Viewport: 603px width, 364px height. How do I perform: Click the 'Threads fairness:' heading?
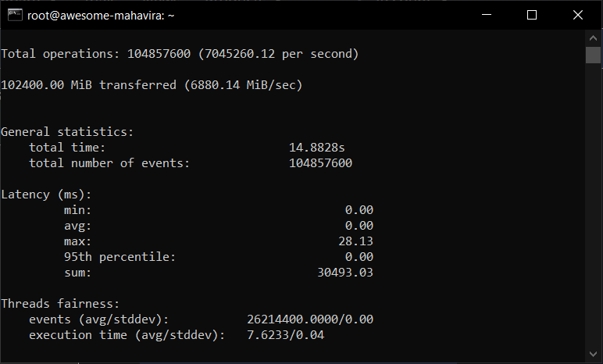click(x=60, y=304)
